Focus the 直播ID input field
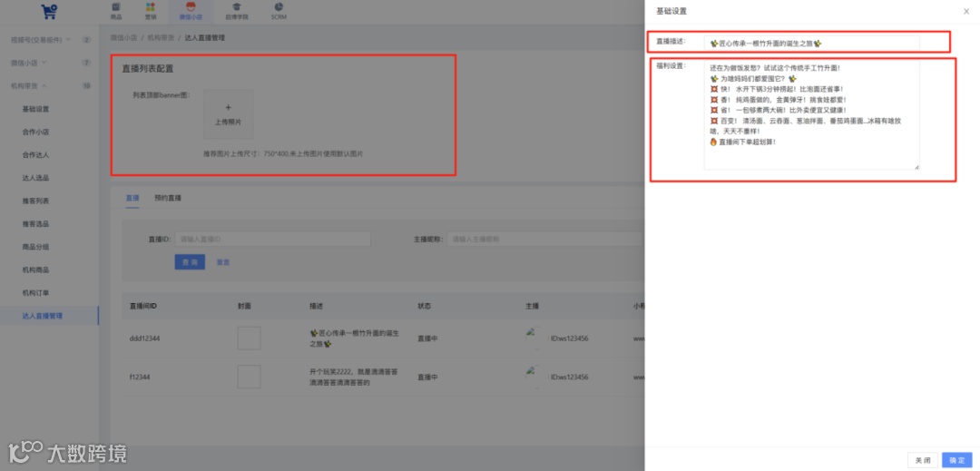Image resolution: width=980 pixels, height=471 pixels. coord(272,239)
